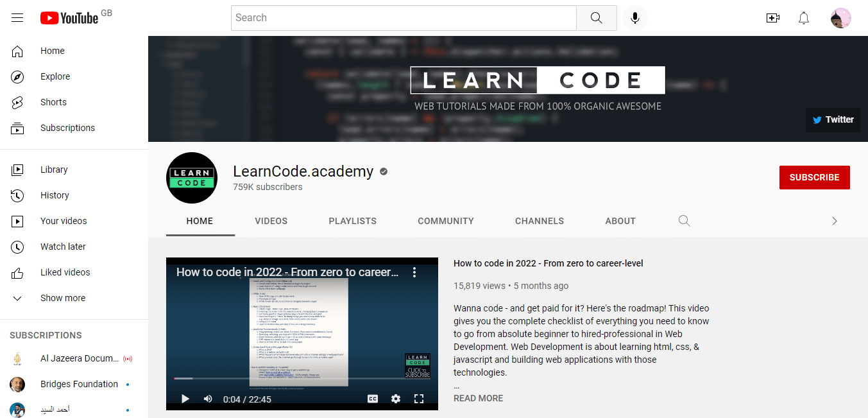Open video player settings gear
The image size is (868, 418).
click(x=396, y=399)
